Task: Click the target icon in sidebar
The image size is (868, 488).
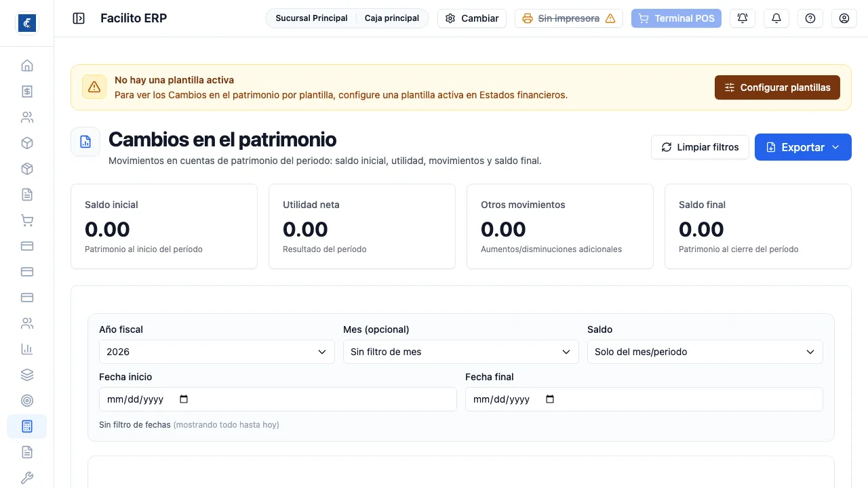Action: (27, 401)
